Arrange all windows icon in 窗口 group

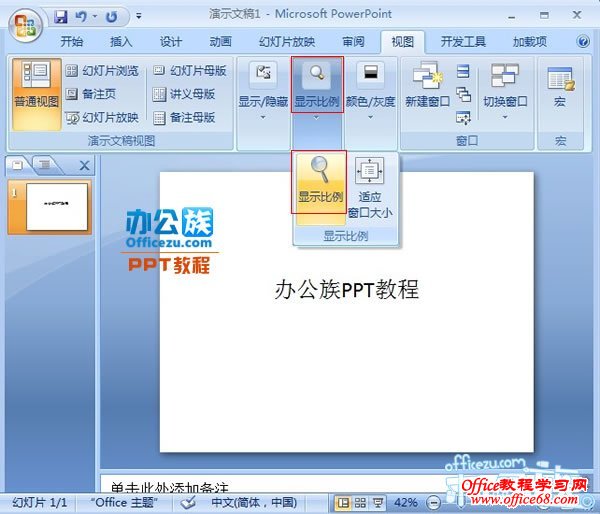tap(463, 71)
